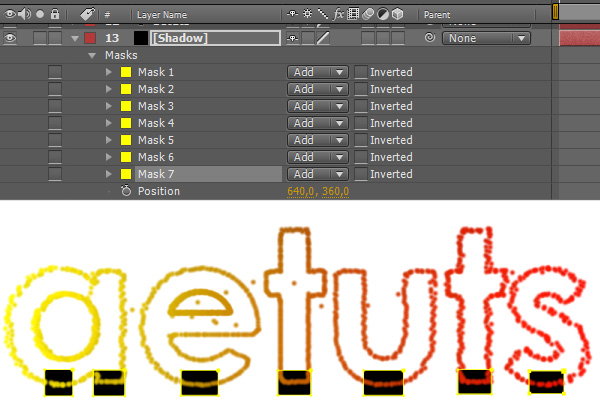The width and height of the screenshot is (600, 400).
Task: Click the Adjustment Layer column header icon
Action: click(383, 15)
